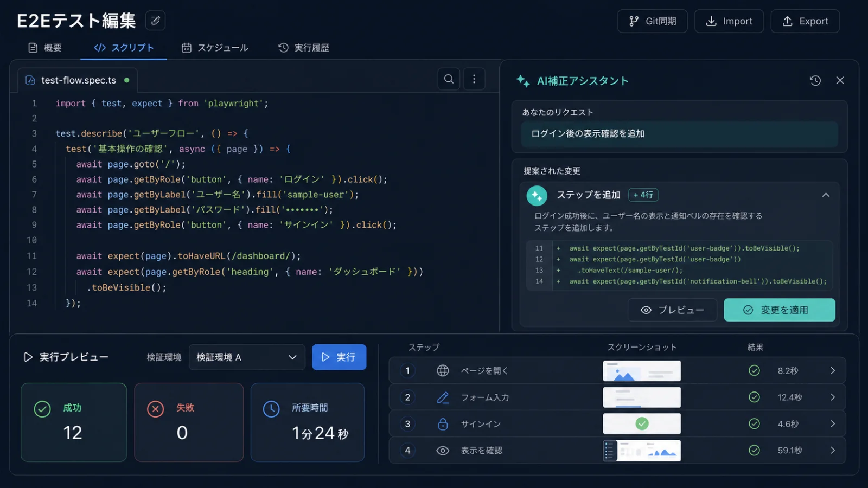Open the editor three-dot more menu
Image resolution: width=868 pixels, height=488 pixels.
pos(474,79)
